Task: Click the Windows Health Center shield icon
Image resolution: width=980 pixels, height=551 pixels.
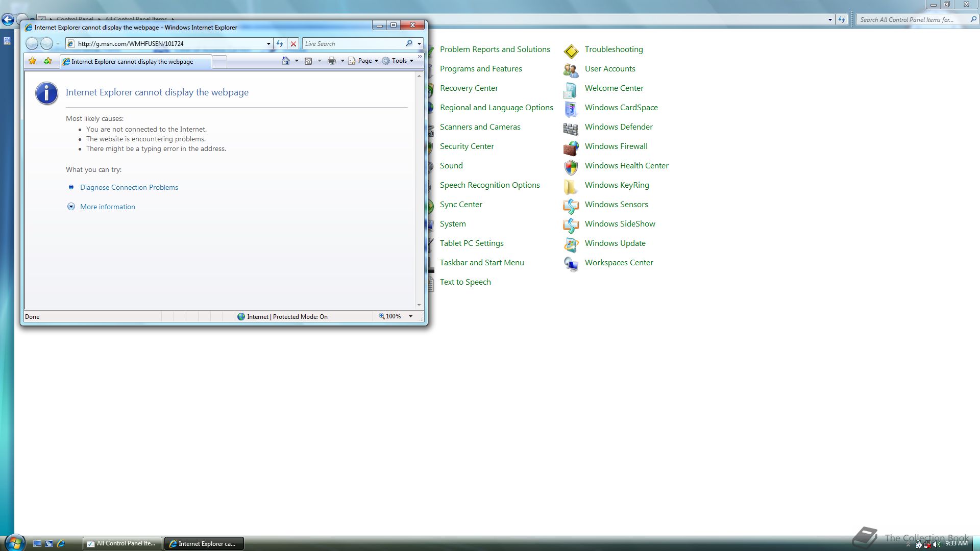Action: (x=571, y=167)
